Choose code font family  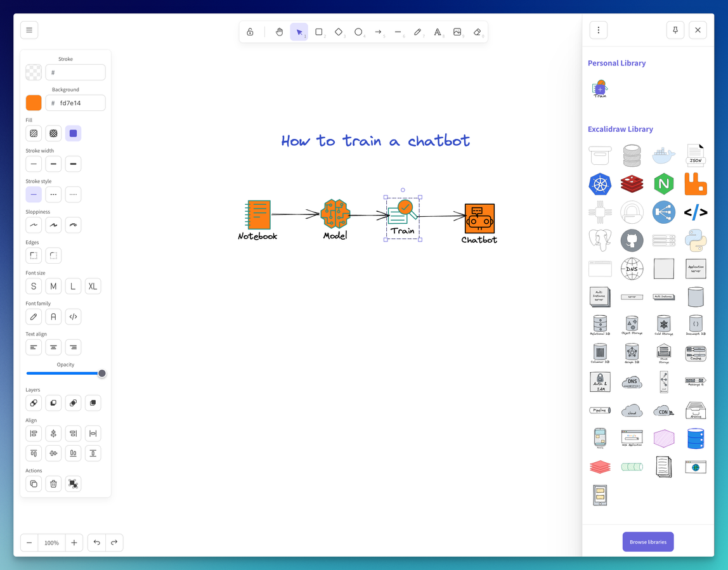point(74,317)
